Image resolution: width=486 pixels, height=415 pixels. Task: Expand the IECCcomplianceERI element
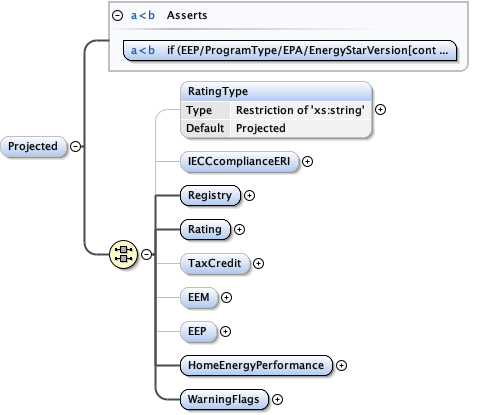coord(307,162)
